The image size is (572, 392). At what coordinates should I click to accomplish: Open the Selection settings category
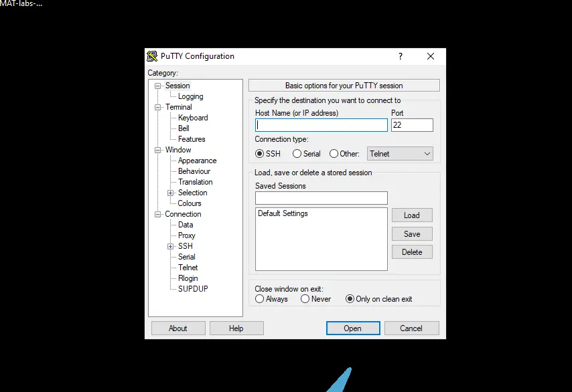pos(193,193)
